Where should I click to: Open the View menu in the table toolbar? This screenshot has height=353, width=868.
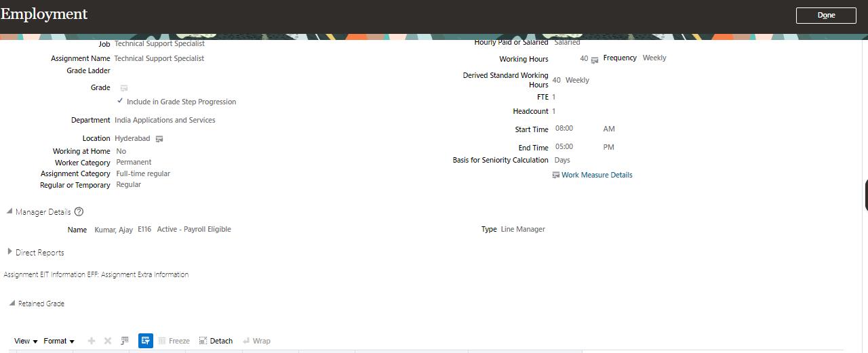[x=26, y=341]
